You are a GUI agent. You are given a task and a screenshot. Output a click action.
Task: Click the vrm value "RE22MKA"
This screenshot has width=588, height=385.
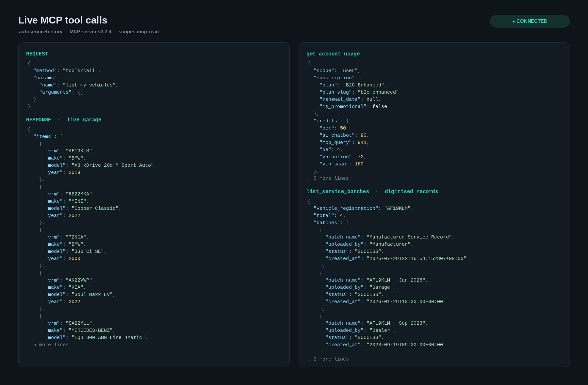point(79,194)
